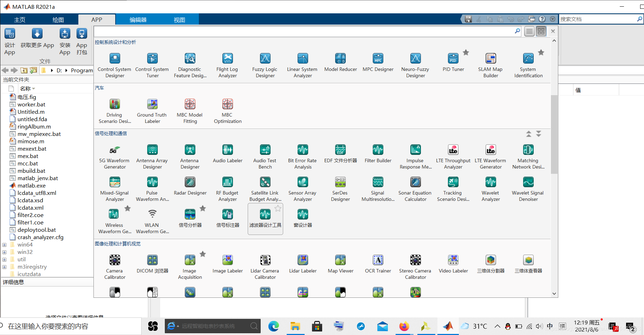Image resolution: width=644 pixels, height=335 pixels.
Task: Select the APP ribbon tab
Action: 97,20
